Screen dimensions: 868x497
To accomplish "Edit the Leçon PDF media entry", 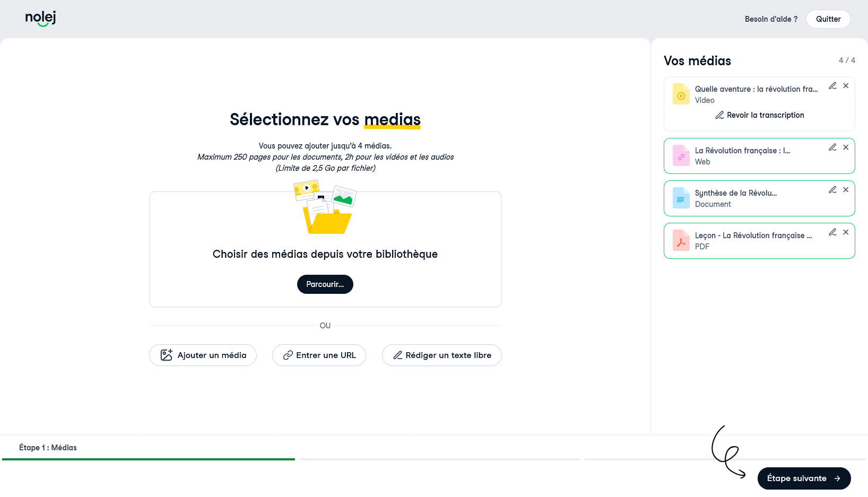I will point(832,232).
